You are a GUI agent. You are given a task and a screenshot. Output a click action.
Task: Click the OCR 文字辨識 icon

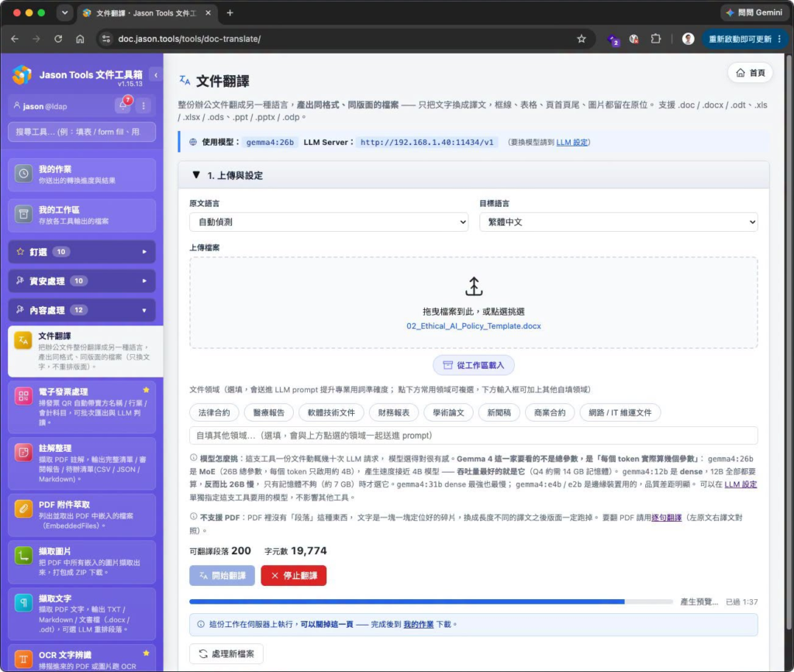tap(23, 659)
